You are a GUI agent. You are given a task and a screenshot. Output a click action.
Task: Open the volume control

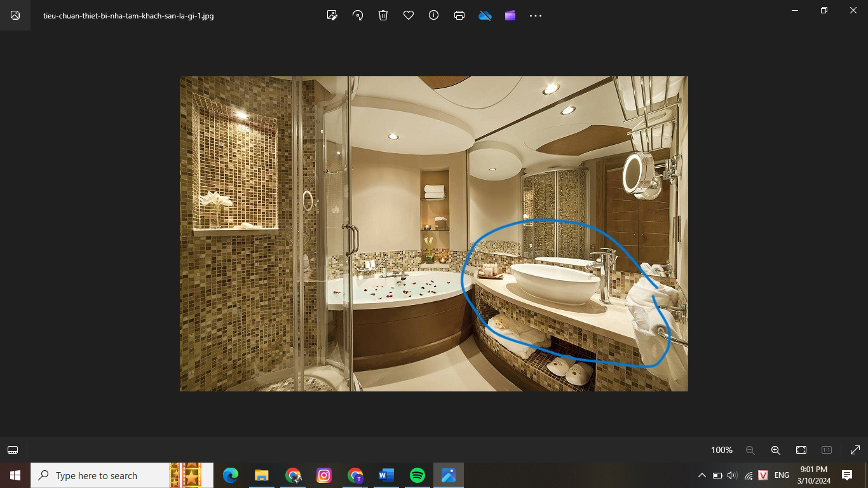(x=732, y=475)
